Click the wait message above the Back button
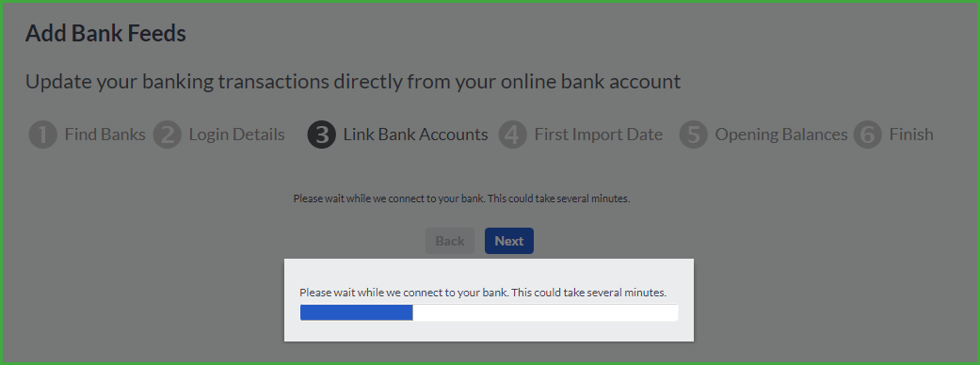This screenshot has height=365, width=980. pyautogui.click(x=462, y=198)
